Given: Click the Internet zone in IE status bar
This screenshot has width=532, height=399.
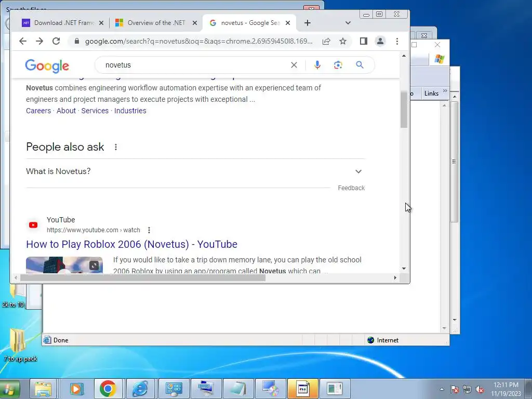Looking at the screenshot, I should [383, 340].
